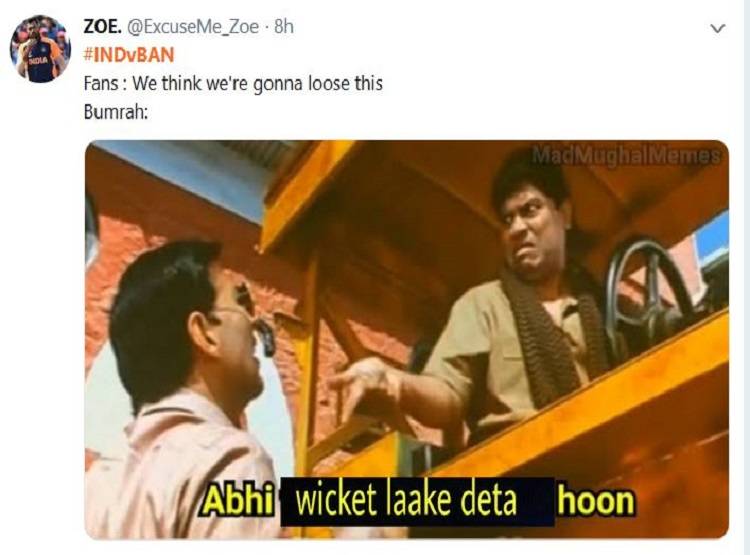The width and height of the screenshot is (750, 555).
Task: Open the 8h timestamp permalink
Action: (x=284, y=27)
